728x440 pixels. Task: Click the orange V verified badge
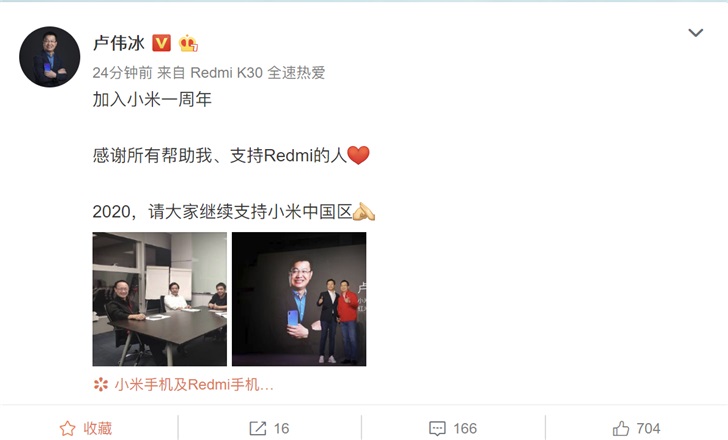pyautogui.click(x=162, y=43)
